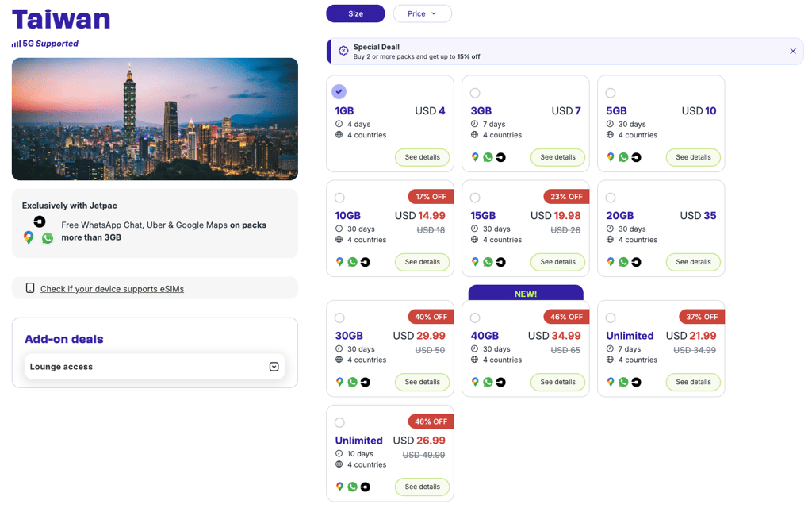Click the 37% OFF badge on Unlimited card
Screen dimensions: 812x508
[703, 317]
